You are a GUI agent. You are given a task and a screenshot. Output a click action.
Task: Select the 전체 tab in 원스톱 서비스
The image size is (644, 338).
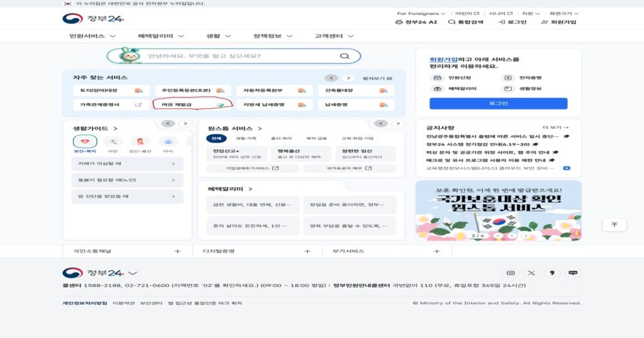click(x=216, y=138)
